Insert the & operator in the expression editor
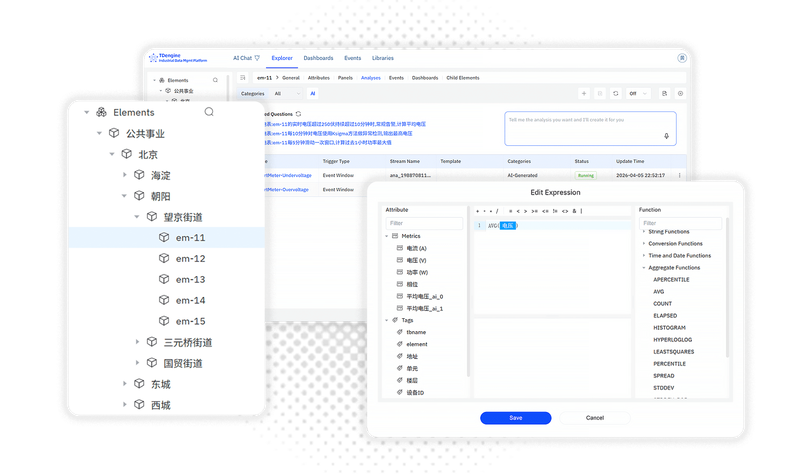Viewport: 800px width, 476px height. click(x=574, y=211)
